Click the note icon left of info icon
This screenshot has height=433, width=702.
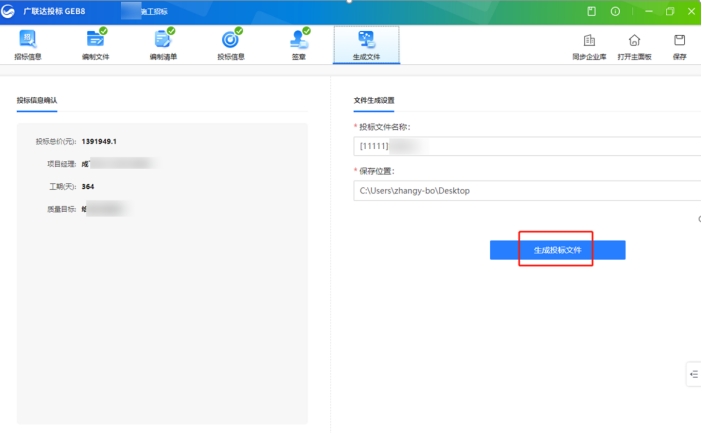591,11
